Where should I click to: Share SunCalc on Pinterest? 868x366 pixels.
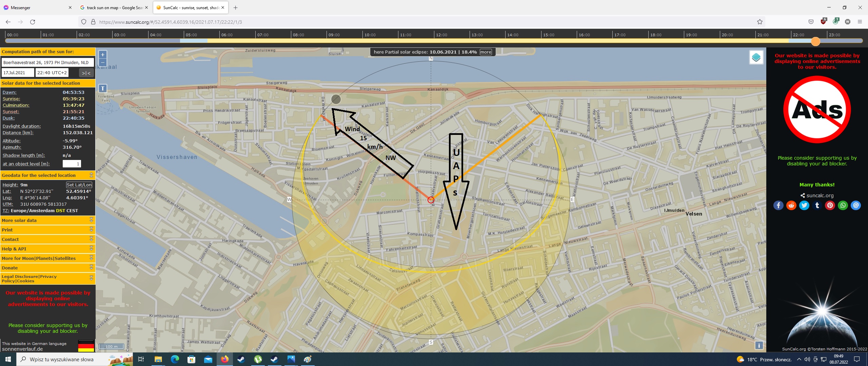pos(830,205)
